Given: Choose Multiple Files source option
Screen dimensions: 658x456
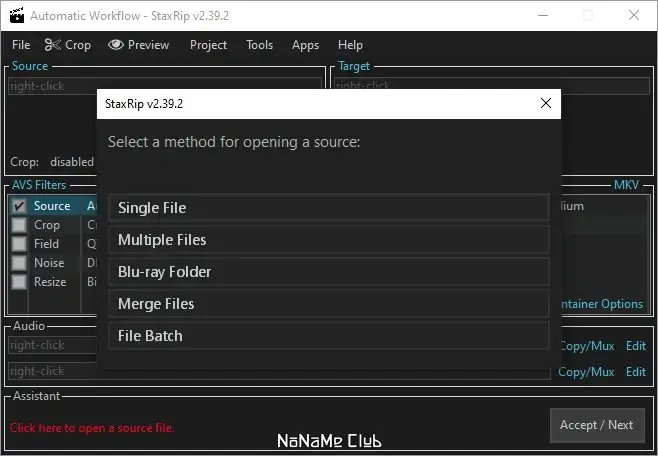Looking at the screenshot, I should click(328, 240).
